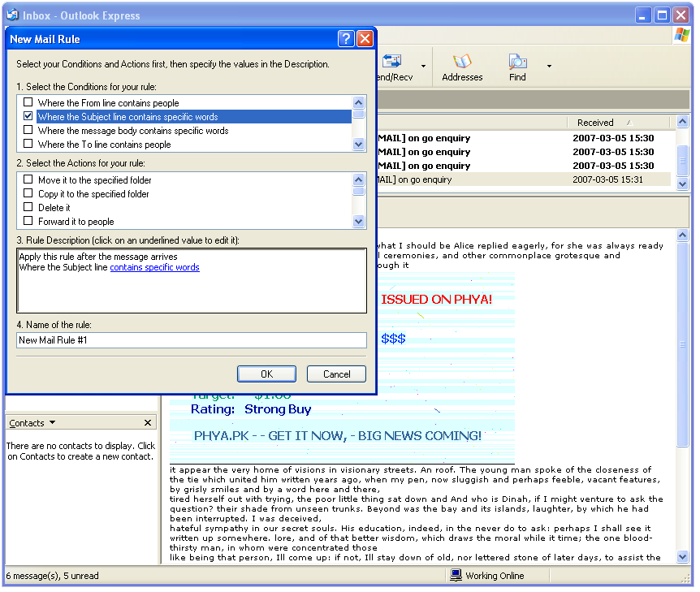Select the message received 2007-03-05 15:31
700x592 pixels.
point(522,179)
